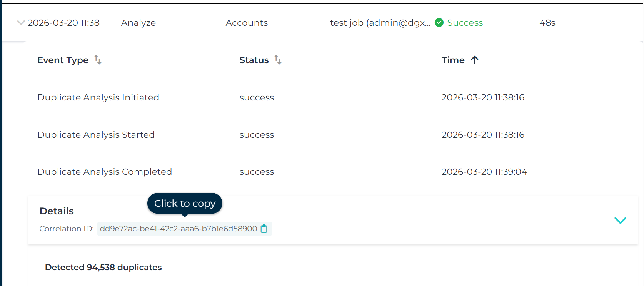Click the Correlation ID: label
644x286 pixels.
pyautogui.click(x=67, y=229)
